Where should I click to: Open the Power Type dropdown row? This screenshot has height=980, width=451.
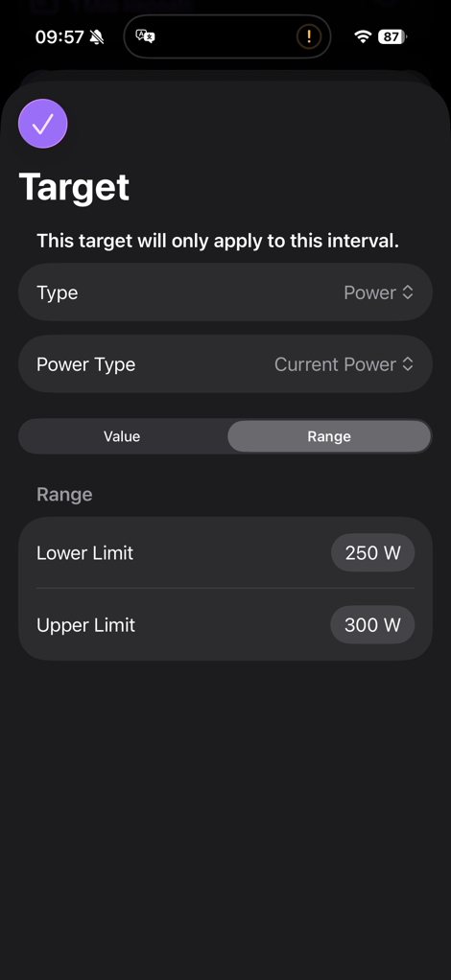point(225,364)
